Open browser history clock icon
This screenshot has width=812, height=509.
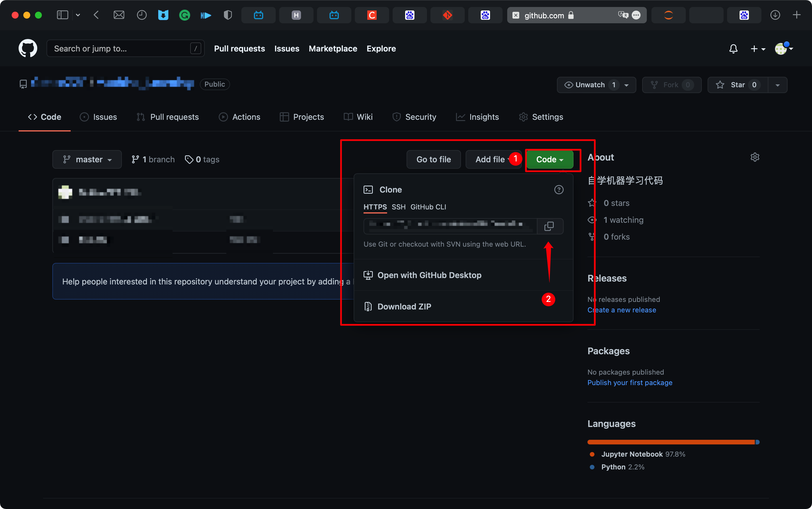pos(142,15)
